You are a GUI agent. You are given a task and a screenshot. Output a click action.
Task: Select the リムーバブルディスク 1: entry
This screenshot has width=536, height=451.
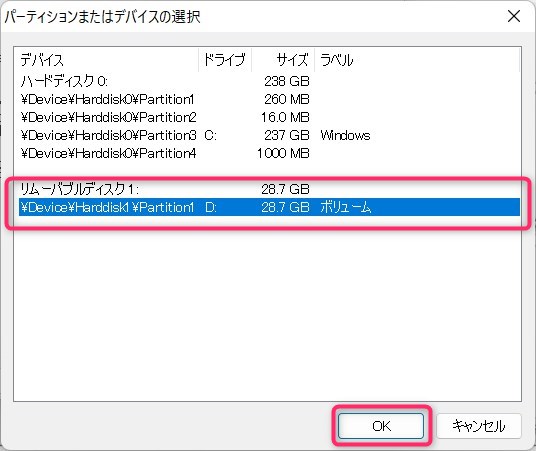click(x=79, y=189)
